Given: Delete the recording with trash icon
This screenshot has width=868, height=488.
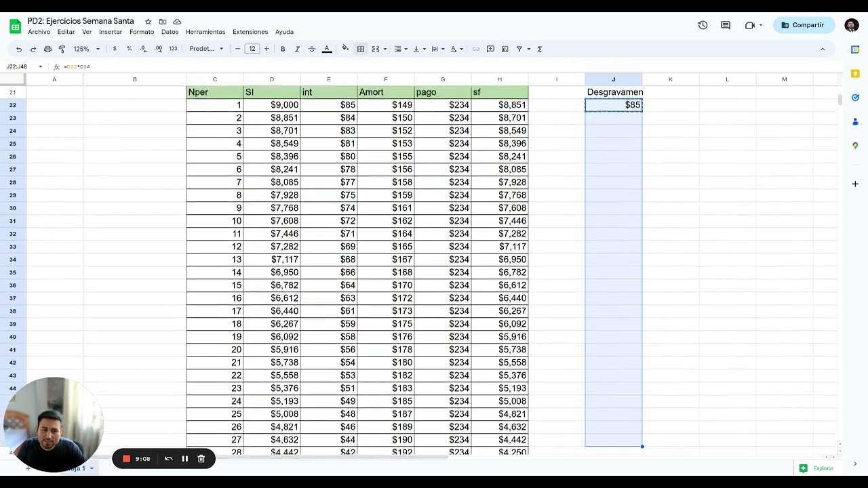Looking at the screenshot, I should (201, 459).
